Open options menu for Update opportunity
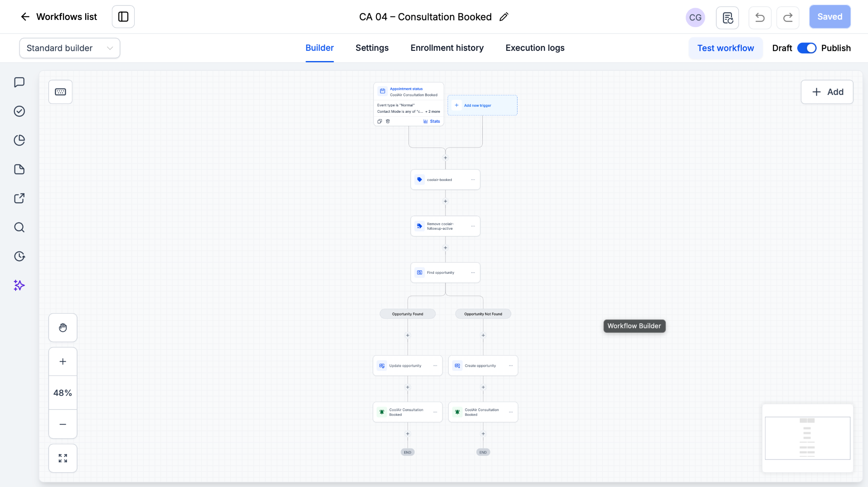 click(435, 366)
